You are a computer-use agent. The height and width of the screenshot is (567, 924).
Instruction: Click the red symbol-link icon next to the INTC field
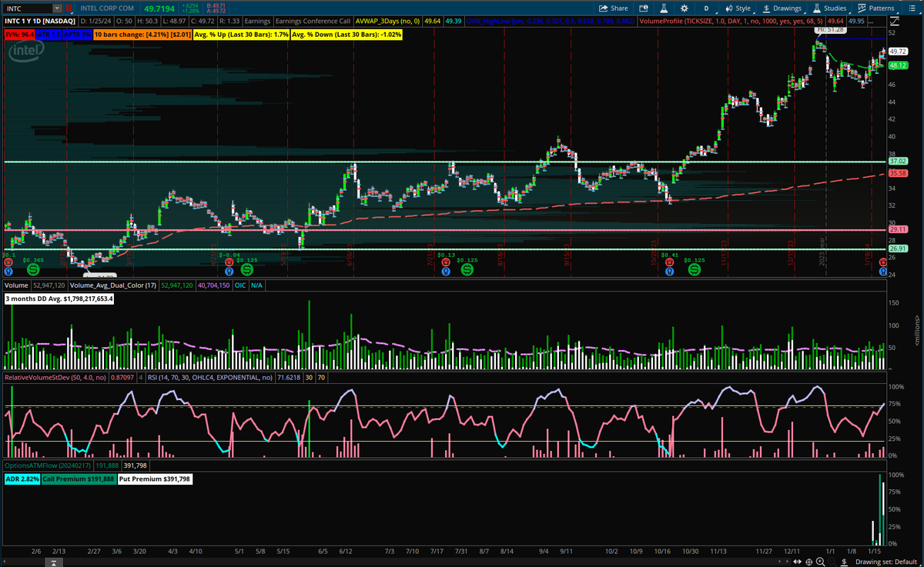coord(69,8)
